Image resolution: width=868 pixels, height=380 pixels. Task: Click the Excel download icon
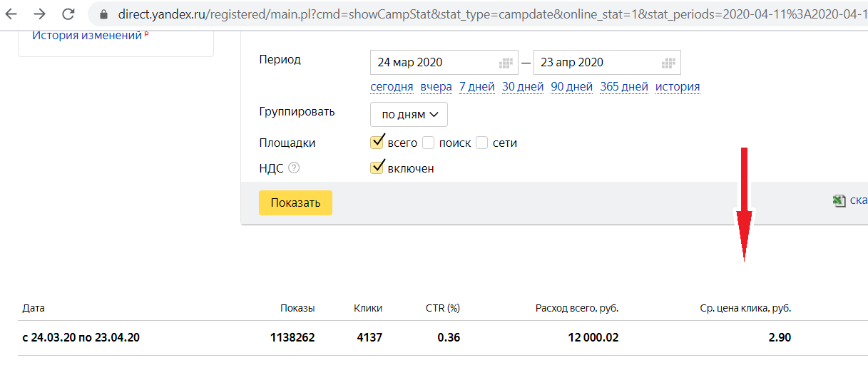(839, 201)
